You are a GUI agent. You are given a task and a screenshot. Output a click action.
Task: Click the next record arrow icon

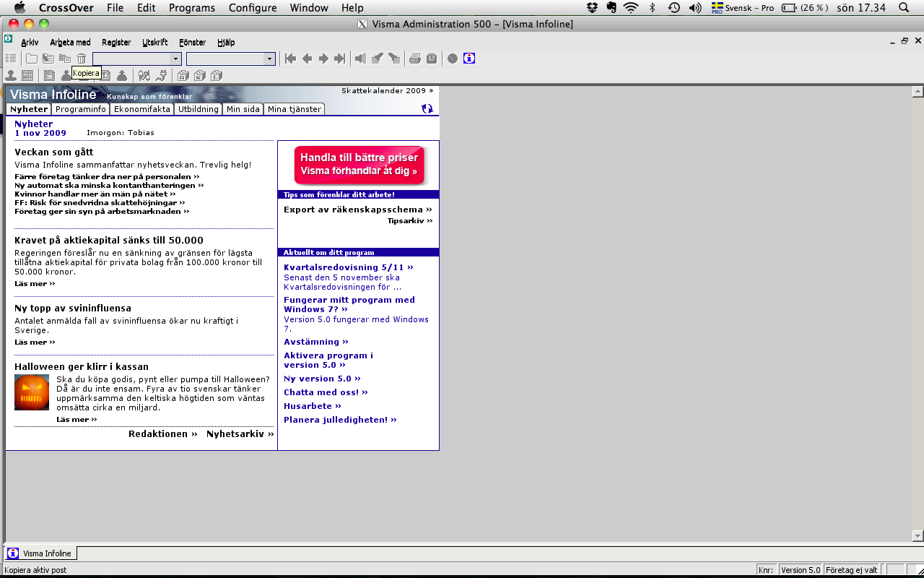tap(323, 59)
